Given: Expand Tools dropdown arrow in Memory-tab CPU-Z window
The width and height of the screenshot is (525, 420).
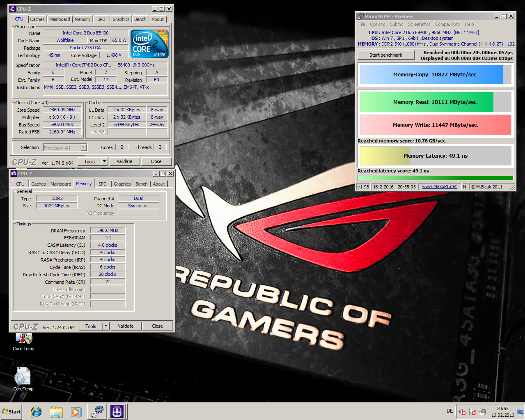Looking at the screenshot, I should pyautogui.click(x=105, y=326).
